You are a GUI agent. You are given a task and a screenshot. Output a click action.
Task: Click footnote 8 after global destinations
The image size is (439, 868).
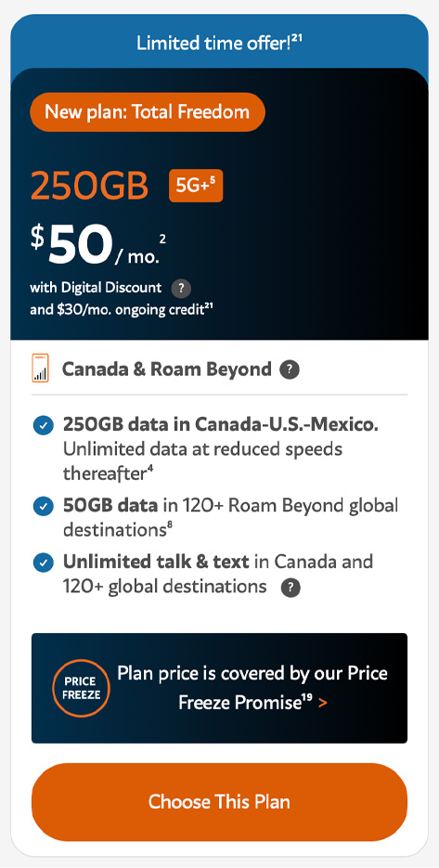pos(170,525)
